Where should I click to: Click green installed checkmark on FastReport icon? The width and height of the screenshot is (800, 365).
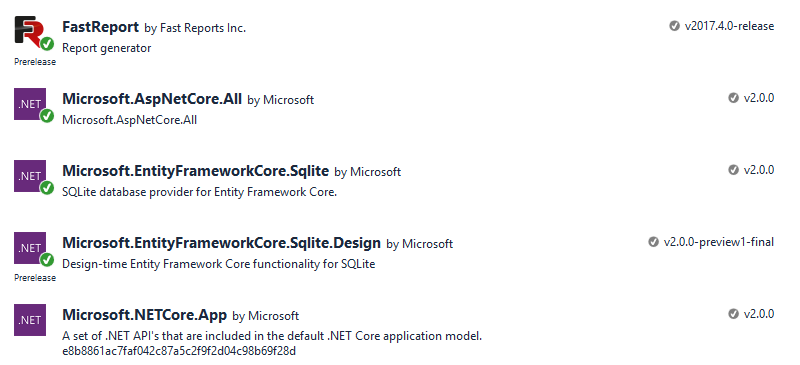47,44
